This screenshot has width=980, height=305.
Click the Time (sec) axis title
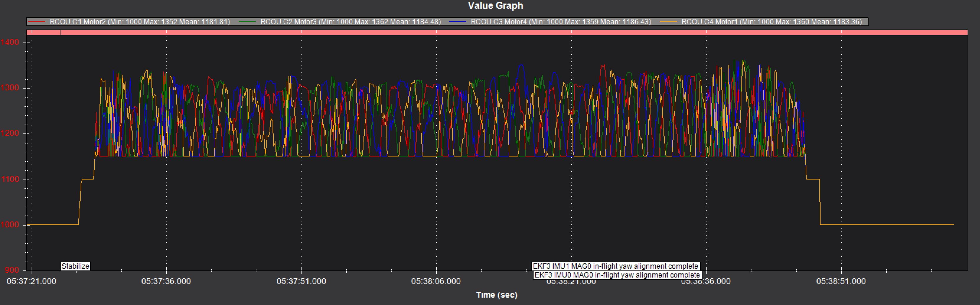tap(496, 295)
